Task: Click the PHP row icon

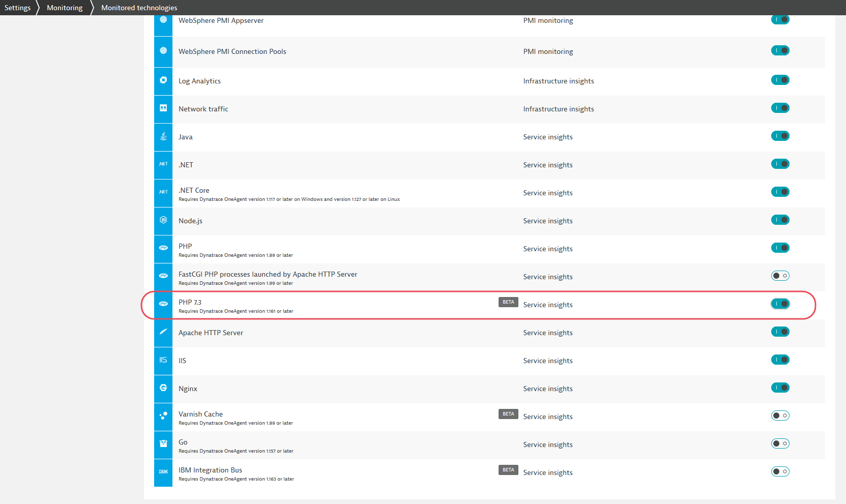Action: (x=163, y=248)
